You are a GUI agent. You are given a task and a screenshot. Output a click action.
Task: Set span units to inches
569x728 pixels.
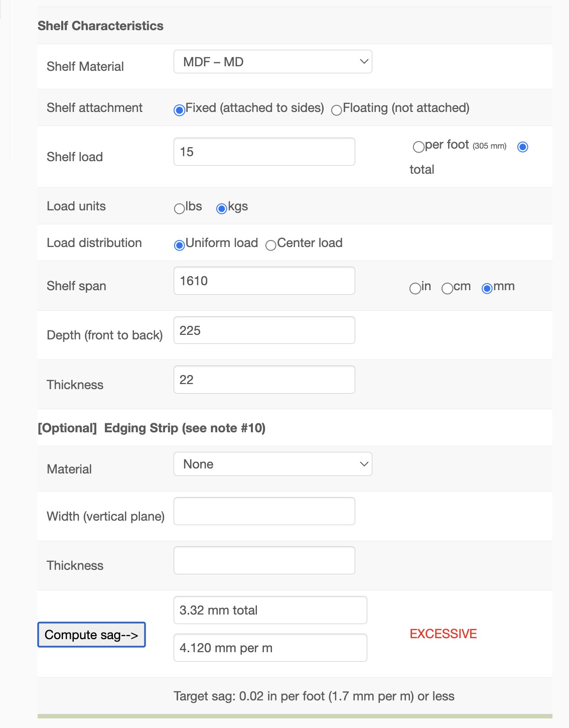click(415, 288)
